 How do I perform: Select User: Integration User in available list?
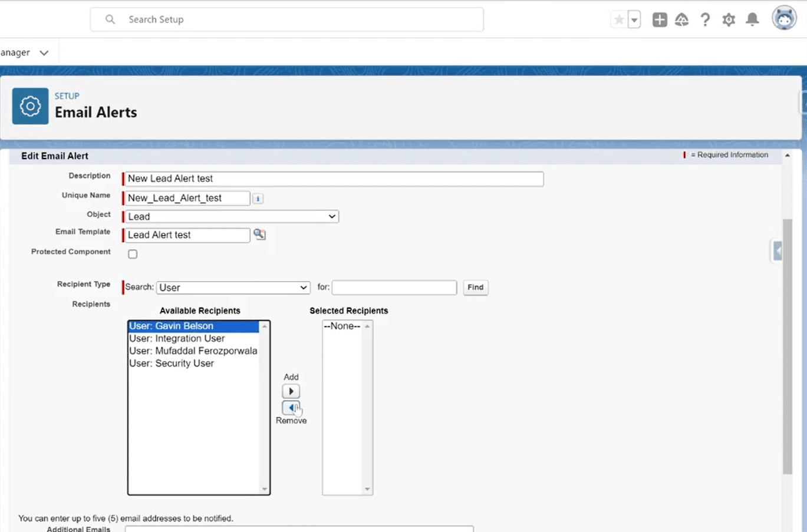[177, 338]
